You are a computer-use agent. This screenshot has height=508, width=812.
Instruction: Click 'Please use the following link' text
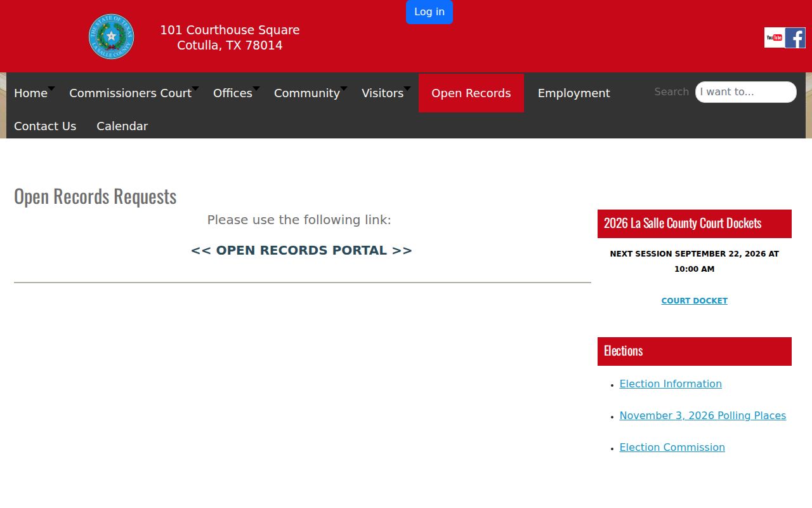[299, 220]
